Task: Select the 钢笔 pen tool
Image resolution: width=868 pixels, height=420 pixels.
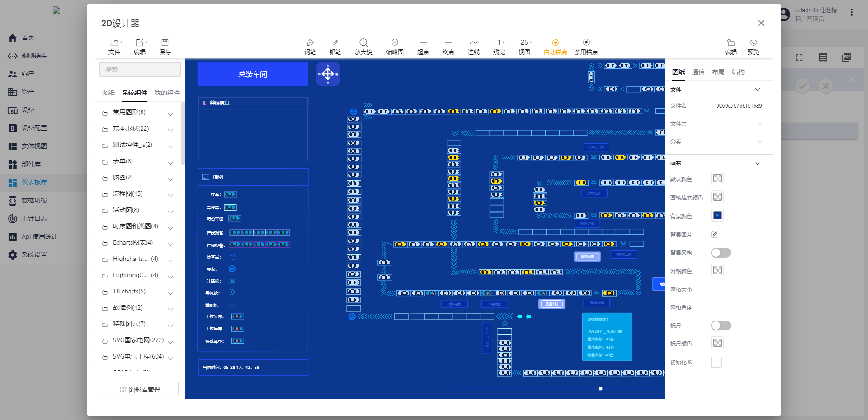Action: [x=310, y=42]
